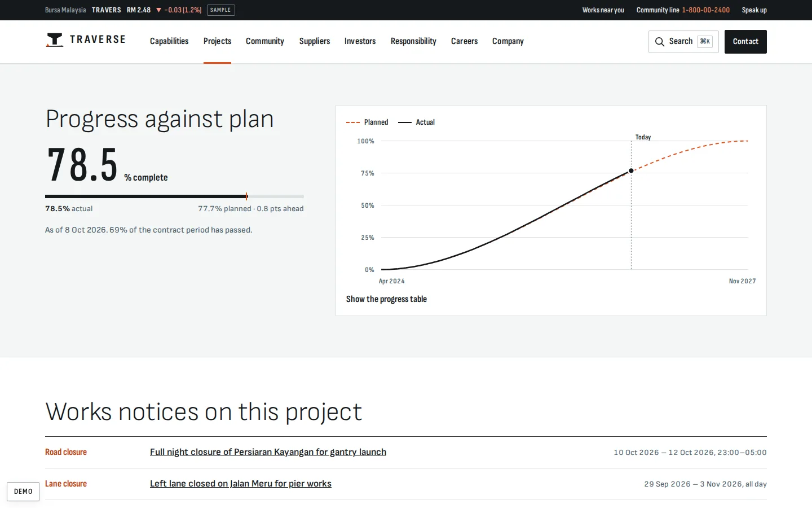Click the Search input box

click(x=683, y=42)
